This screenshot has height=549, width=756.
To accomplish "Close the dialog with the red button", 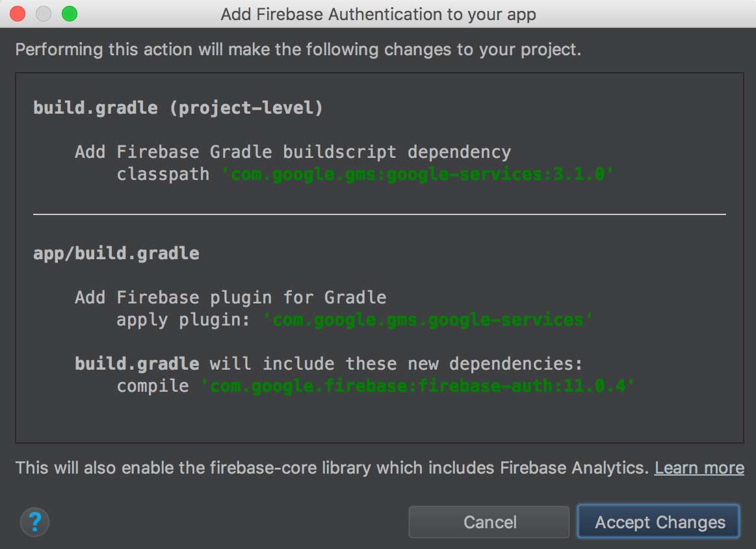I will pos(18,14).
